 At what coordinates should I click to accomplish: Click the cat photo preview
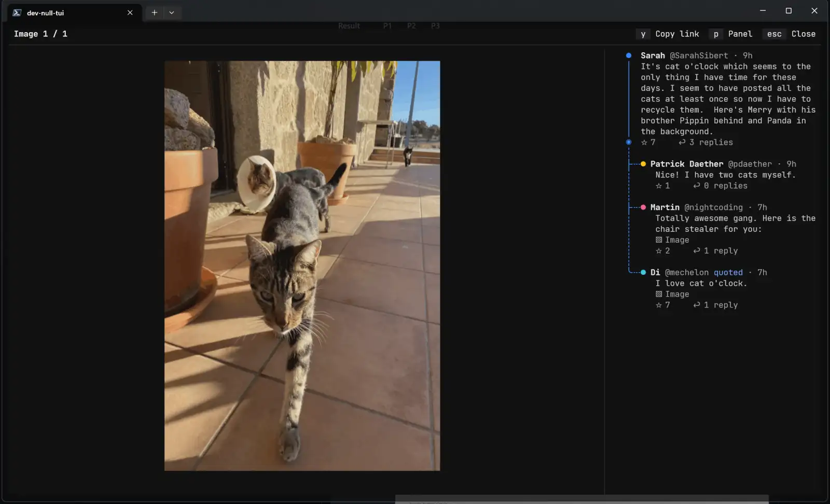[302, 265]
